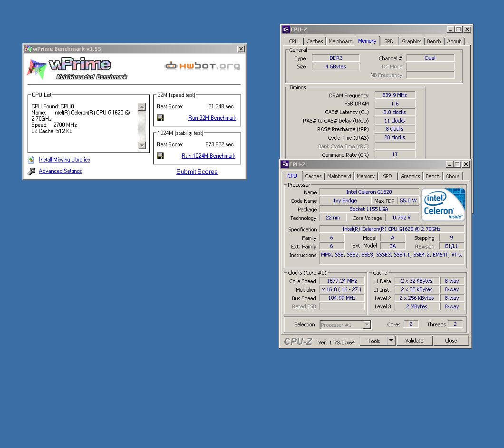Switch to Caches tab in front CPU-Z window
The width and height of the screenshot is (504, 448).
point(313,176)
